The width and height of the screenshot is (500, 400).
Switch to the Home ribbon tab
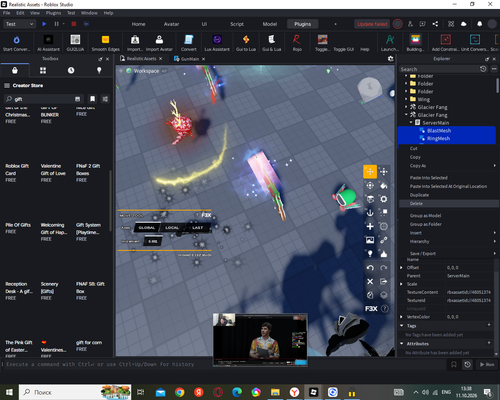click(x=138, y=24)
